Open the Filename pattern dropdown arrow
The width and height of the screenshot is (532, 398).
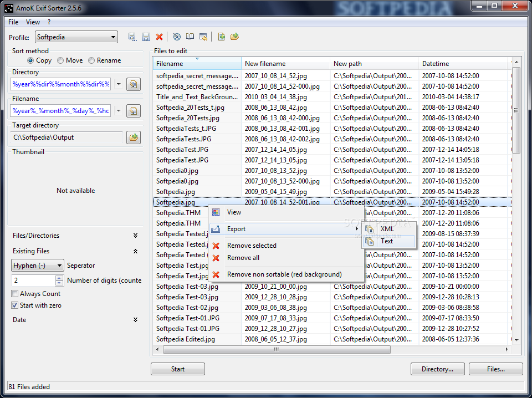(119, 111)
